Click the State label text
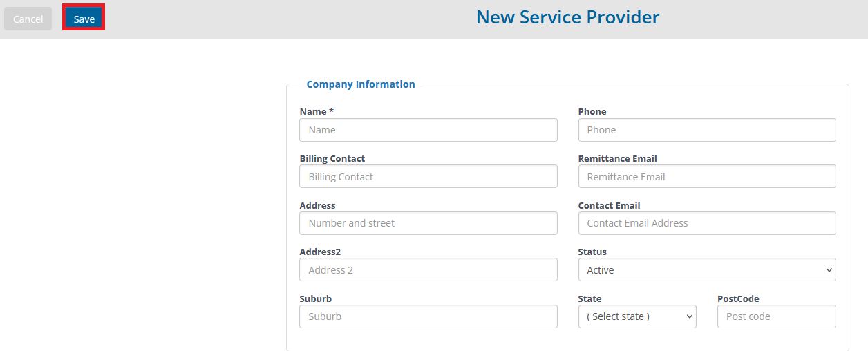Viewport: 868px width, 351px height. (x=589, y=298)
